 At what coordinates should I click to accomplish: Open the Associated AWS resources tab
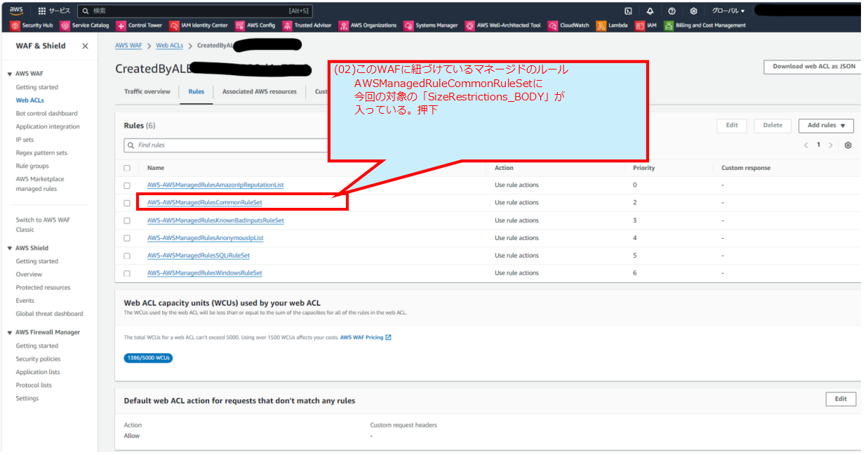coord(260,92)
